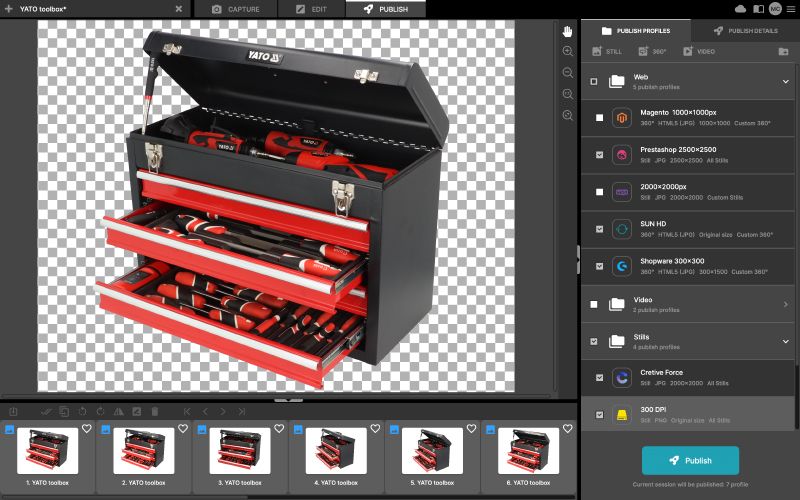
Task: Click the trash delete icon above thumbnails
Action: point(154,411)
